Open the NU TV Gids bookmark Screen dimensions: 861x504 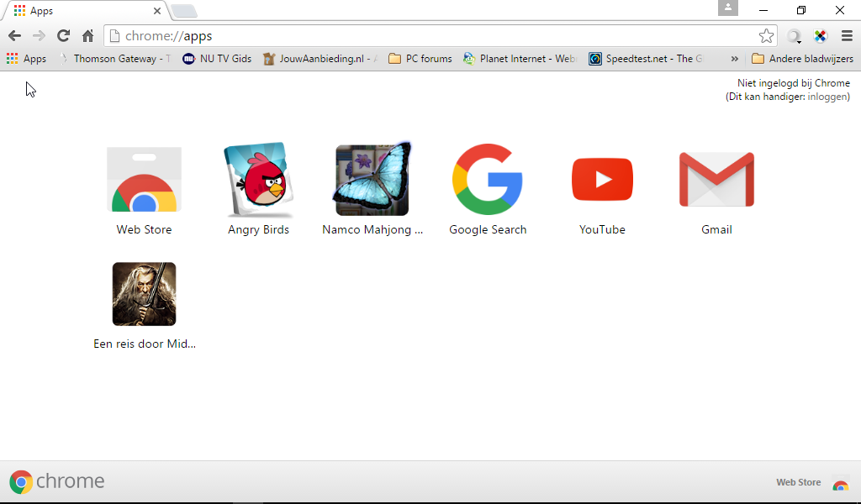click(217, 59)
